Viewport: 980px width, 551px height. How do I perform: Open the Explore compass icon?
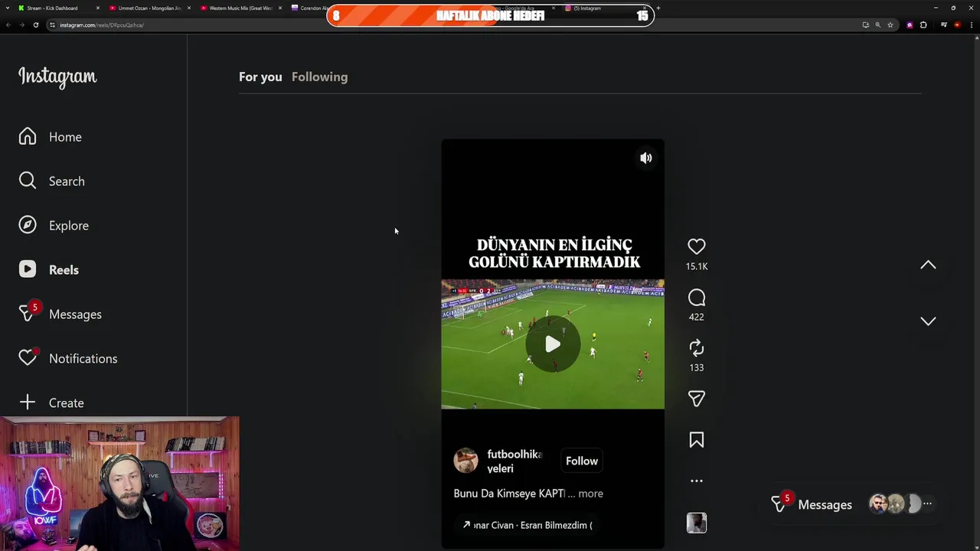point(28,225)
